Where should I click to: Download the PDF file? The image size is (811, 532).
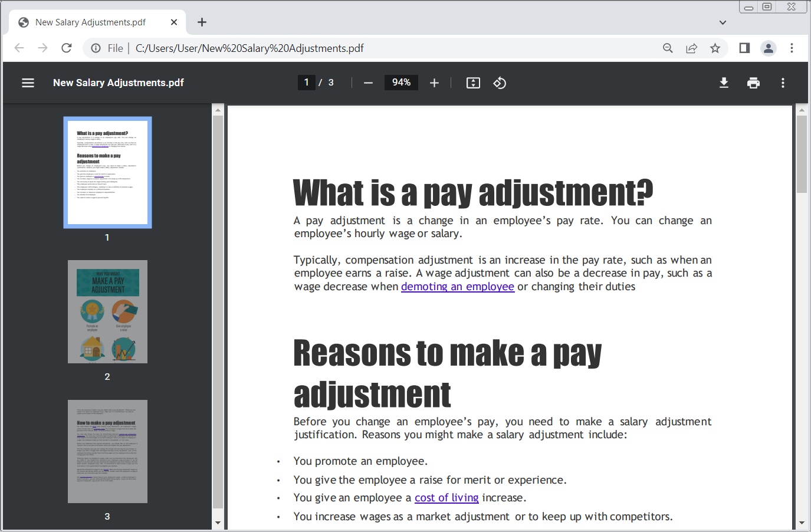724,83
